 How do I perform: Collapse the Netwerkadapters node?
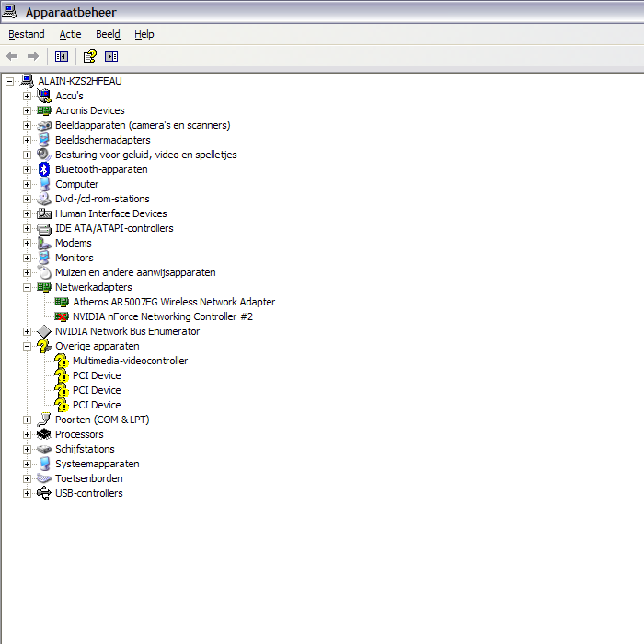27,287
